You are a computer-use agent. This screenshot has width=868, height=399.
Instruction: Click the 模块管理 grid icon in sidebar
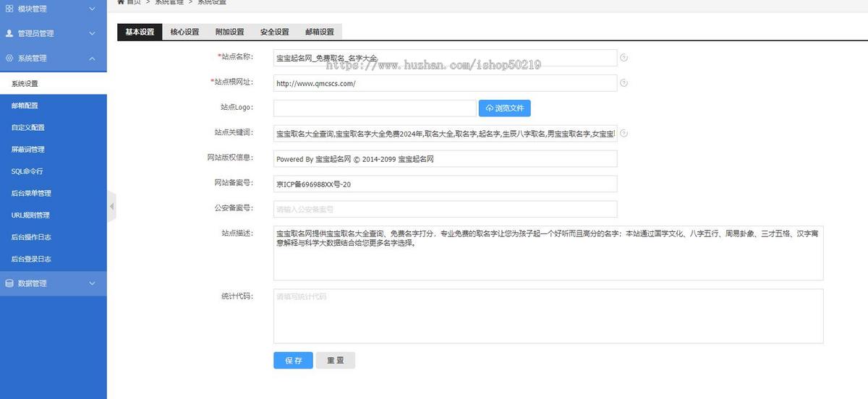click(x=9, y=9)
